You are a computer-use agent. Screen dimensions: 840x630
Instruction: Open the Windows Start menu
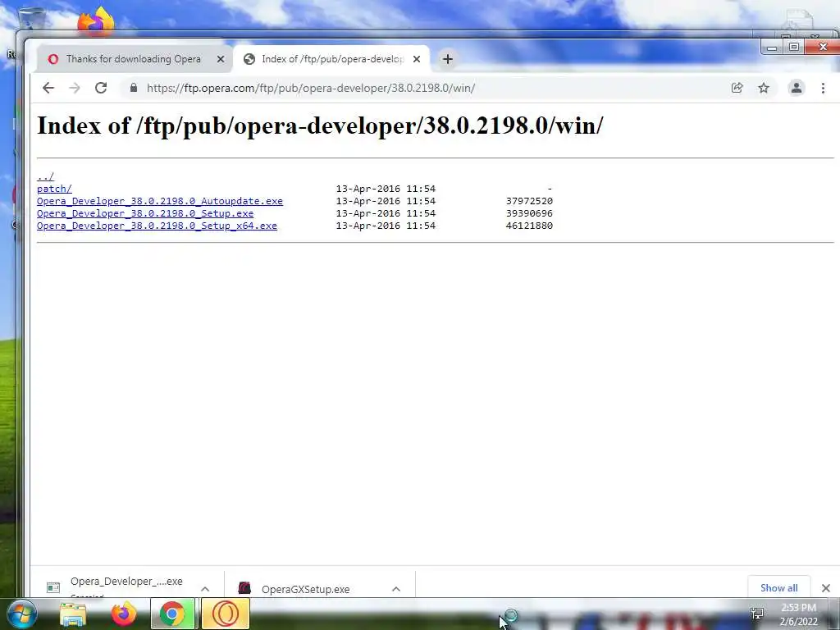click(x=21, y=614)
